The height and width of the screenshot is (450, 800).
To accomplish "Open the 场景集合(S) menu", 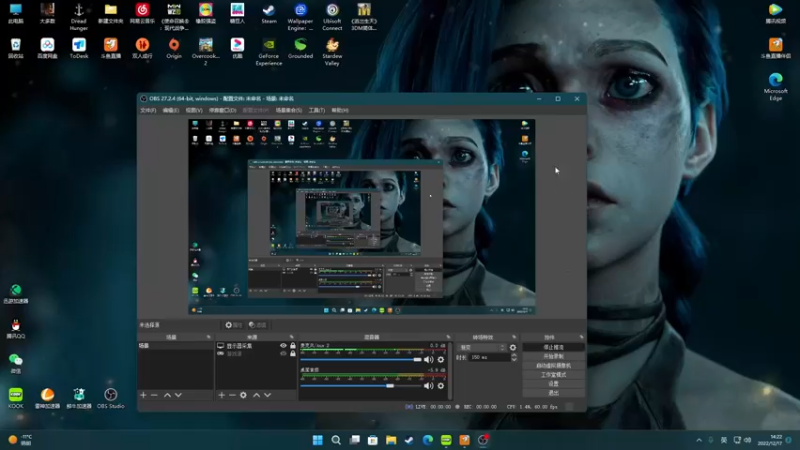I will coord(289,110).
